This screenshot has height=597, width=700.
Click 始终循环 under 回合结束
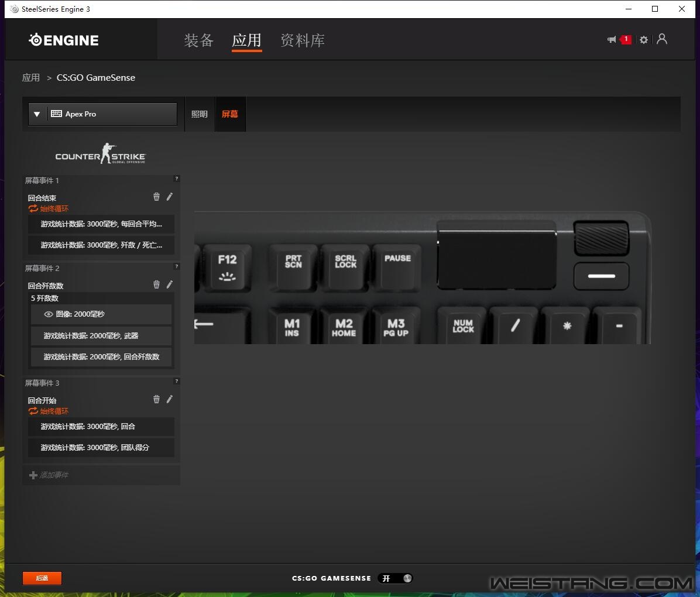click(54, 208)
